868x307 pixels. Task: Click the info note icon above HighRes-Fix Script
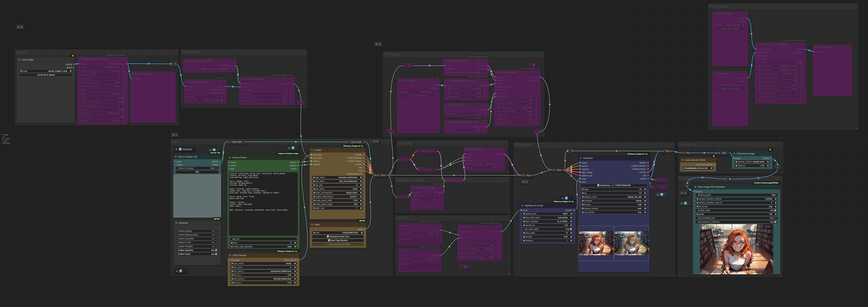[566, 198]
